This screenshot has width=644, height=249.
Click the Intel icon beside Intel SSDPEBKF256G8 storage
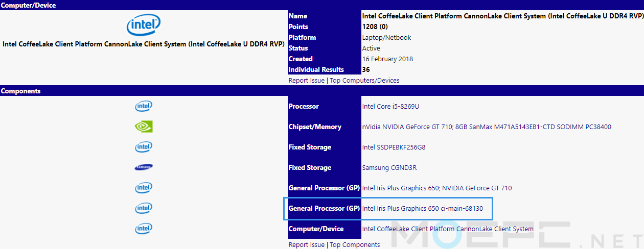coord(144,147)
